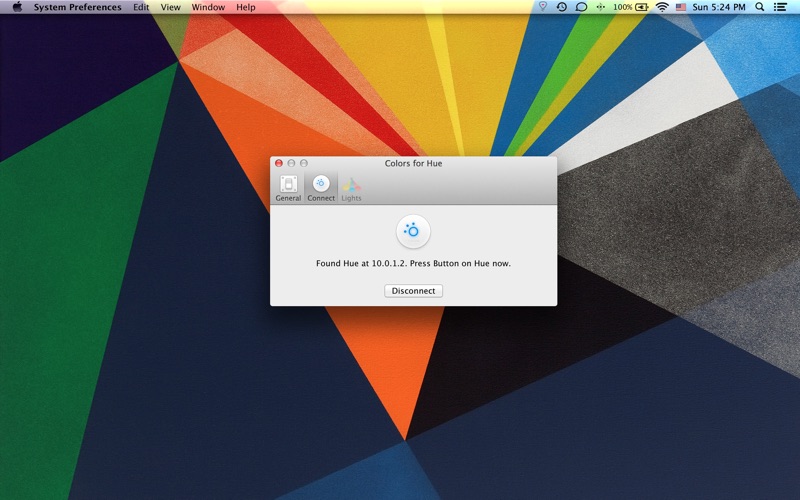Close the Colors for Hue window
The width and height of the screenshot is (800, 500).
click(x=279, y=163)
